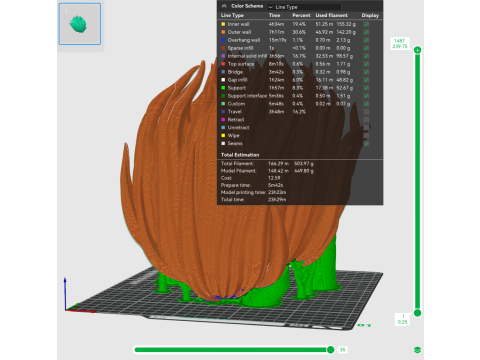Viewport: 480px width, 360px height.
Task: Click the Wipe label
Action: click(233, 136)
